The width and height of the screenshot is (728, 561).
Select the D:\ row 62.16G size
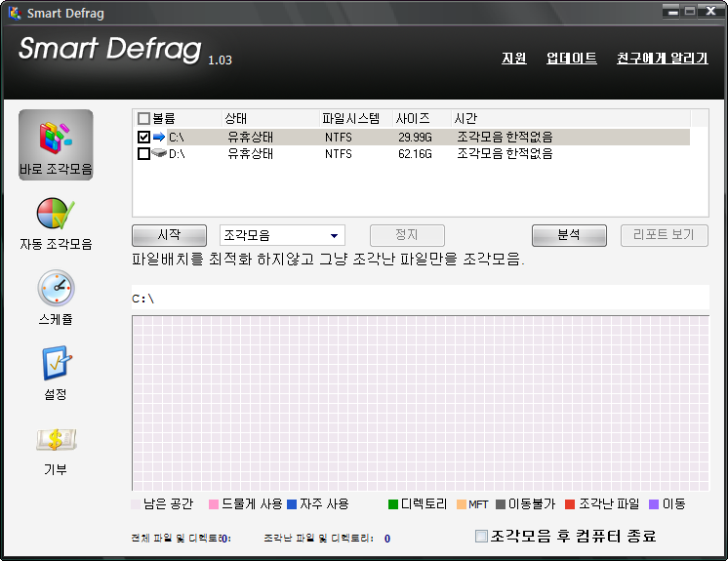(x=415, y=153)
